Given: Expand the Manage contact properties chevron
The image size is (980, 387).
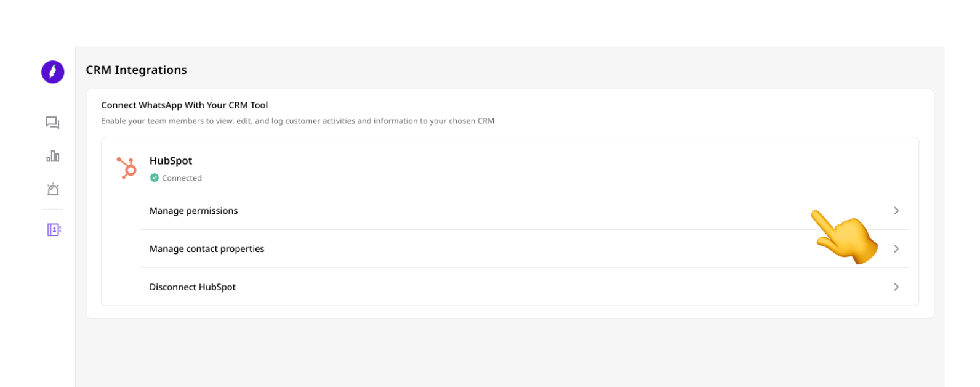Looking at the screenshot, I should tap(896, 249).
